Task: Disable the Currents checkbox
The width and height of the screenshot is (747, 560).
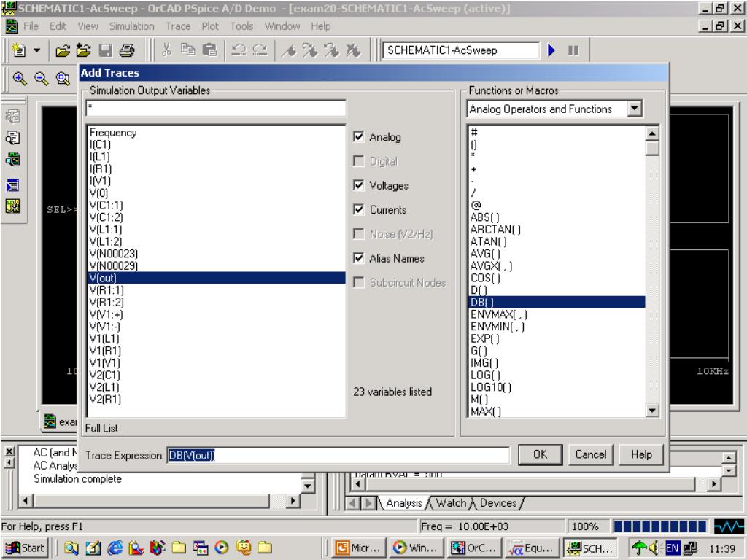Action: click(x=359, y=210)
